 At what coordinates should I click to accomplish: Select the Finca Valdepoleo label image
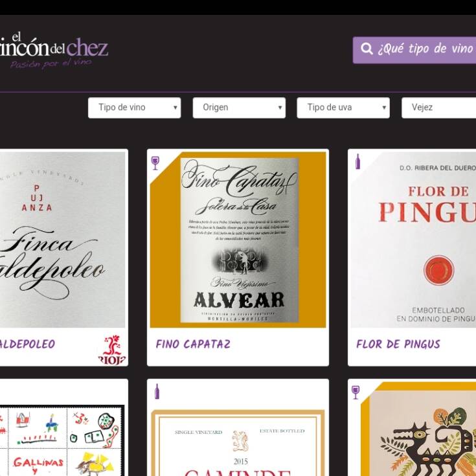click(62, 240)
